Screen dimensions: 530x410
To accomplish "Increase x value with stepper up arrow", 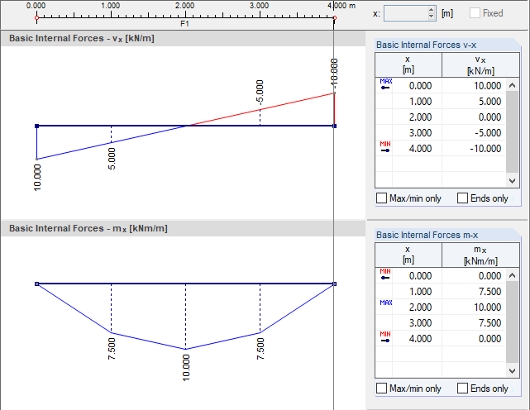I will 431,10.
